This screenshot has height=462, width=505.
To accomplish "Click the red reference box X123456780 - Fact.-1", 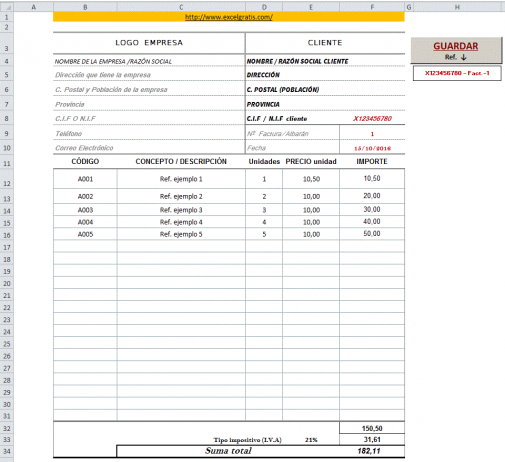I will pos(457,73).
